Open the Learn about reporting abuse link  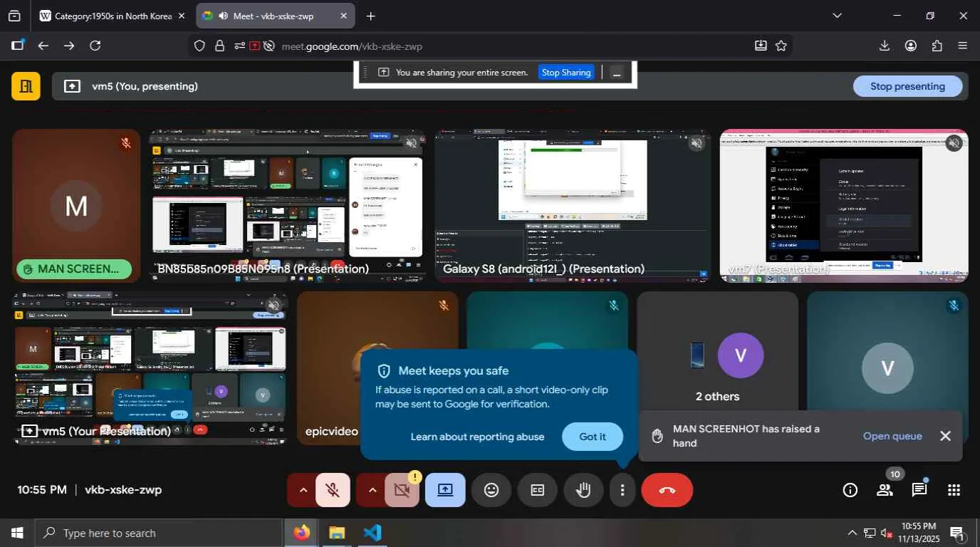tap(477, 437)
